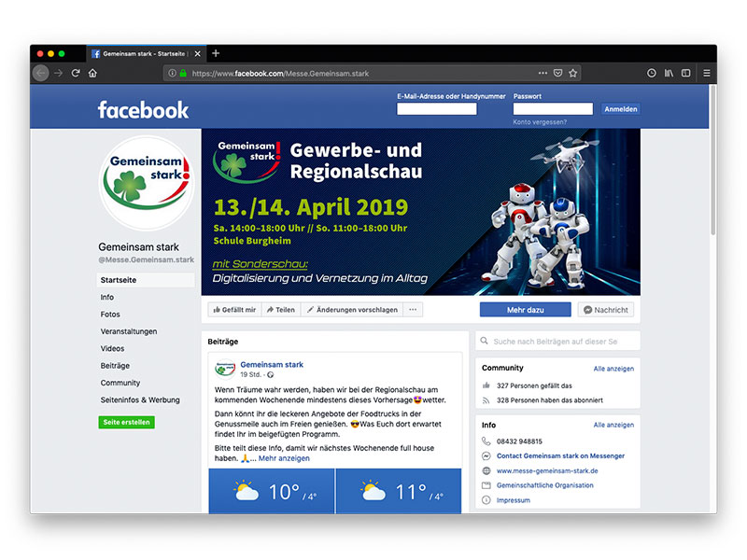
Task: Click the Gefällt mir like button
Action: coord(234,310)
